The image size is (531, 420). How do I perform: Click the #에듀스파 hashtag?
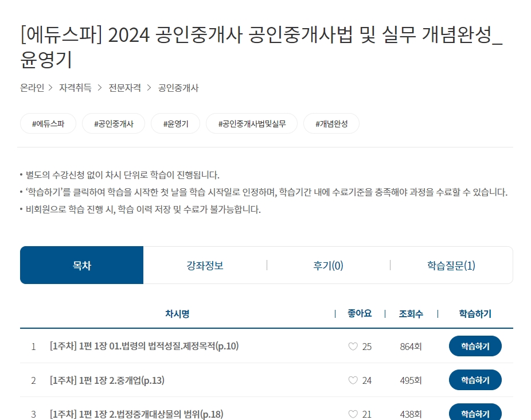coord(48,123)
